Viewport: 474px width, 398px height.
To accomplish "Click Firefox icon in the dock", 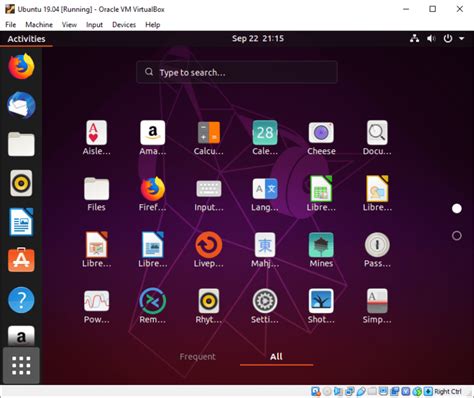I will tap(21, 66).
